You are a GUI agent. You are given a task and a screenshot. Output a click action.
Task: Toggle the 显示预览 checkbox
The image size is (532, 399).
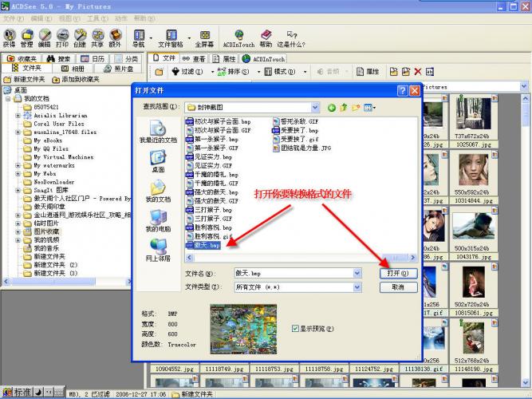296,328
